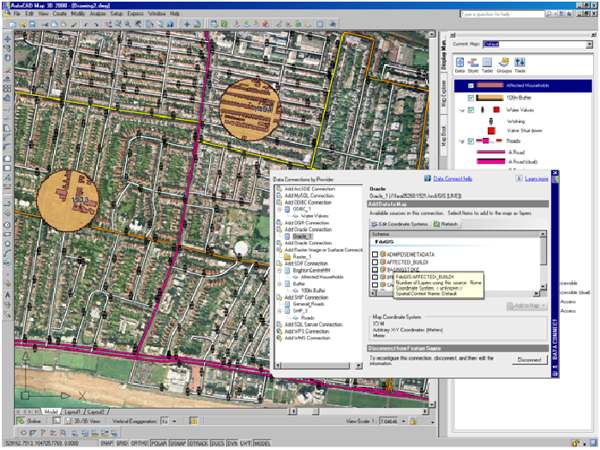Click the text 'A' tool in left toolbar
600x450 pixels.
pyautogui.click(x=7, y=295)
